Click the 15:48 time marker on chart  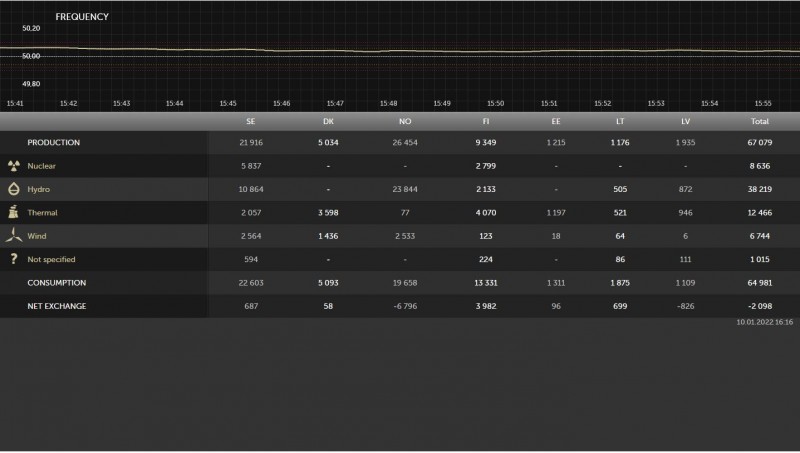coord(388,103)
